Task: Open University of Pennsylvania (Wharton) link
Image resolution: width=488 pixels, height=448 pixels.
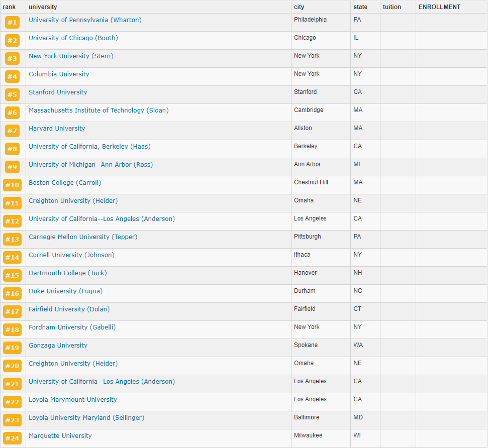Action: click(x=85, y=20)
